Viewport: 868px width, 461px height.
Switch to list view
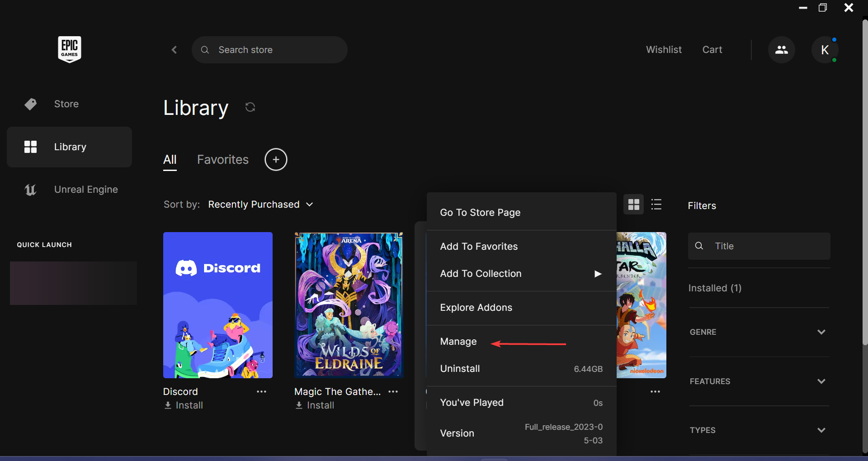(x=656, y=204)
